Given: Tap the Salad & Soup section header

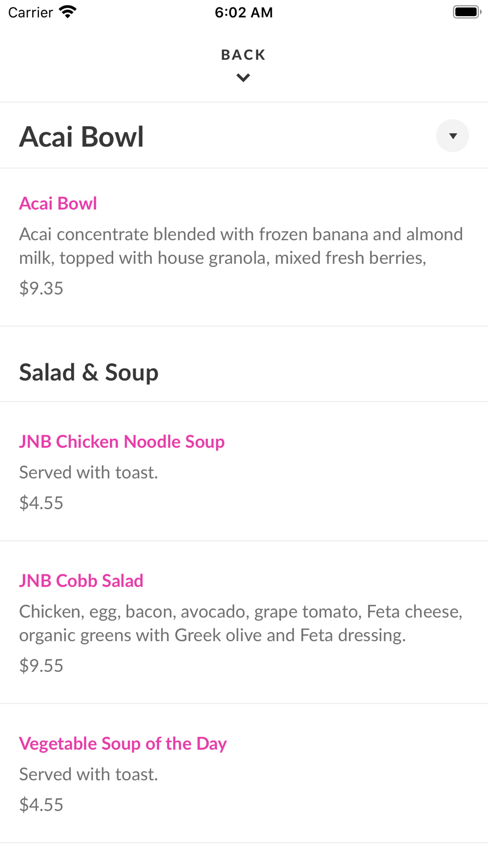Looking at the screenshot, I should pyautogui.click(x=89, y=372).
